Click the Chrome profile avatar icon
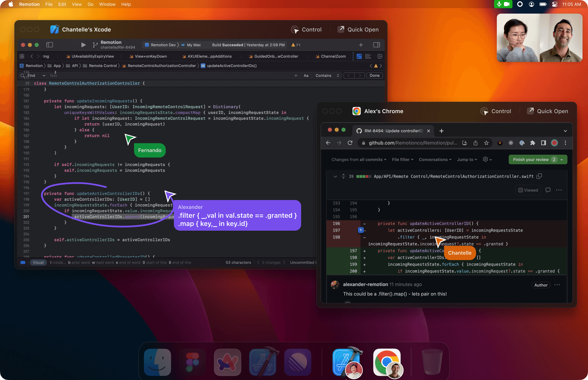The height and width of the screenshot is (380, 588). point(554,143)
